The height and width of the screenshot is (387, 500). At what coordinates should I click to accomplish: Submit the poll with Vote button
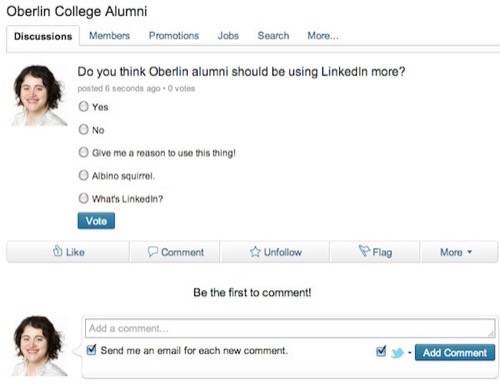[x=96, y=221]
